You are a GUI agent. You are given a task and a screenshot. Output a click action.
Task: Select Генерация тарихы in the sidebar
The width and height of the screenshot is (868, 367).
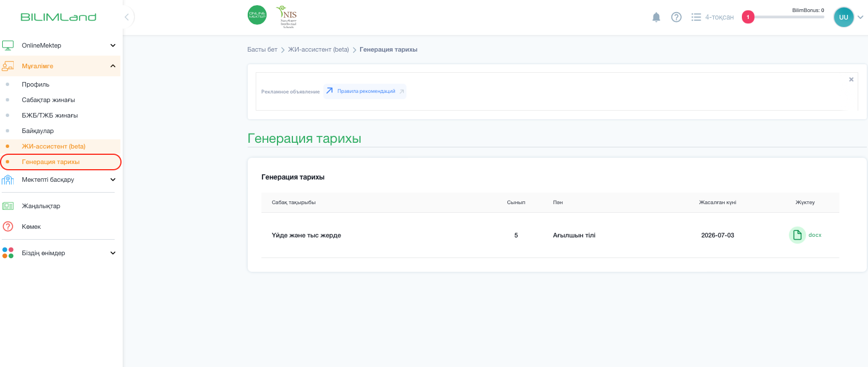click(x=50, y=162)
